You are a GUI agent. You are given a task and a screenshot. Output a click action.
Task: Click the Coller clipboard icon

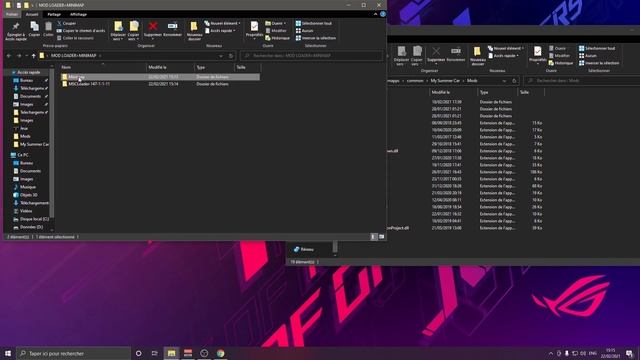[x=48, y=29]
